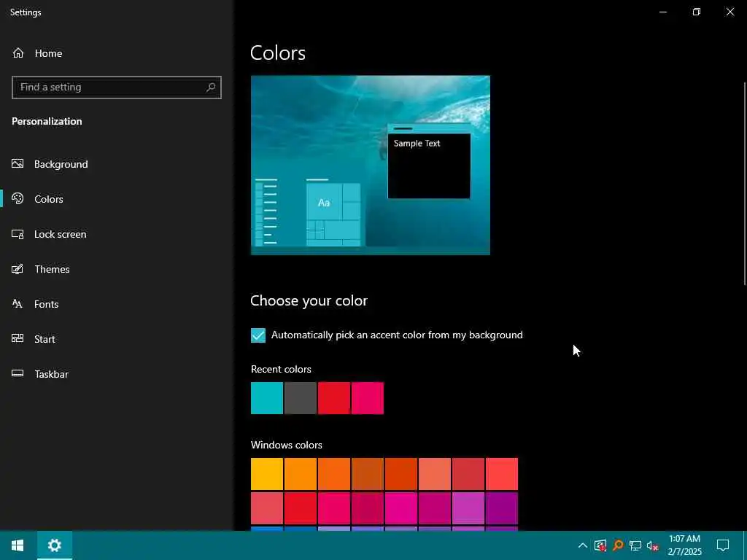
Task: Select the Colors palette icon in the sidebar
Action: click(x=18, y=199)
